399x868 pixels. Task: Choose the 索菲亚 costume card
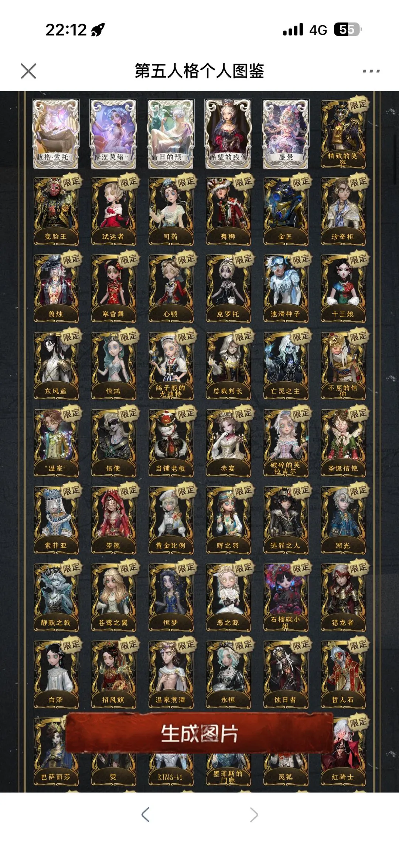click(x=56, y=520)
